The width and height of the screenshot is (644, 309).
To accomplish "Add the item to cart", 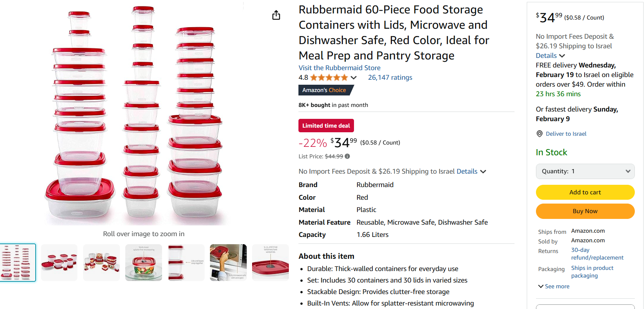I will tap(585, 192).
